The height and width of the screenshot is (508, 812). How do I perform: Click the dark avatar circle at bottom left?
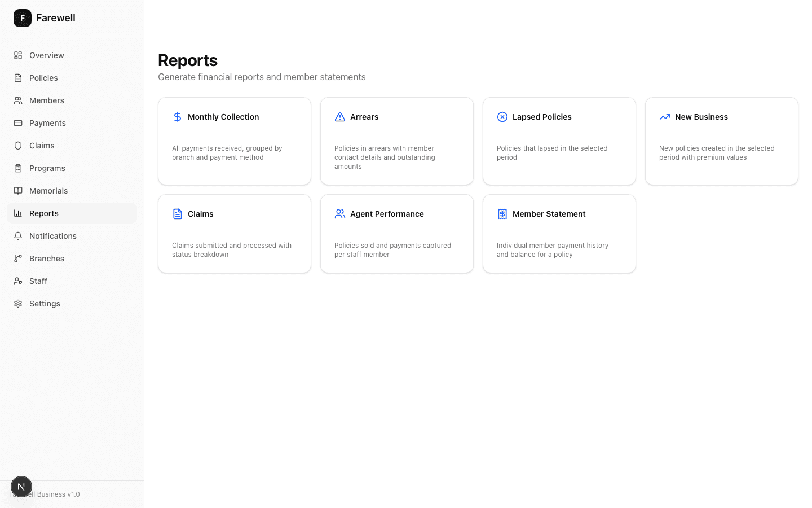tap(21, 486)
